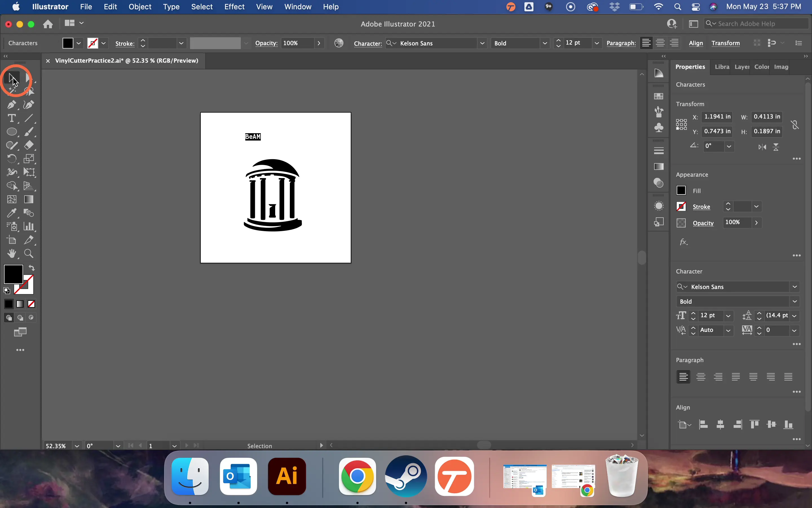Select the Artboard tool

pos(12,240)
